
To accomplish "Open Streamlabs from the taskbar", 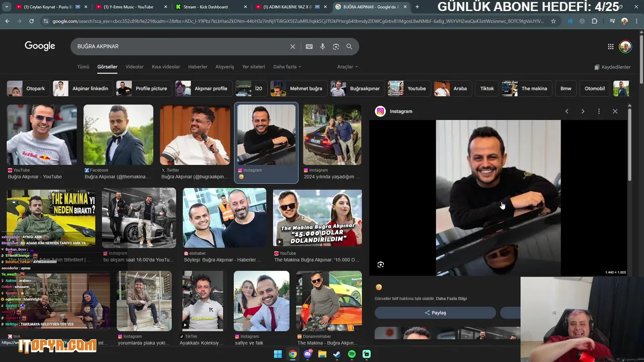I will (x=367, y=354).
